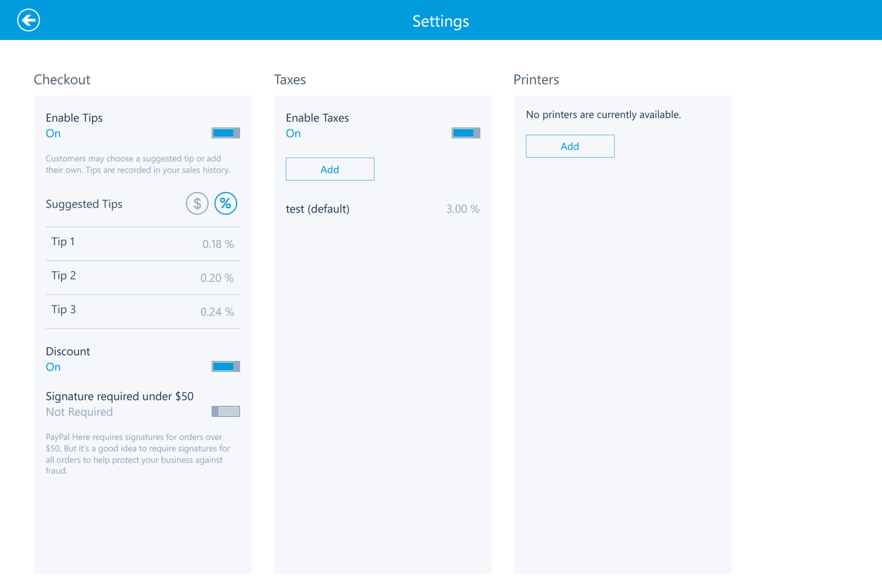Turn off the Discount switch

[226, 367]
